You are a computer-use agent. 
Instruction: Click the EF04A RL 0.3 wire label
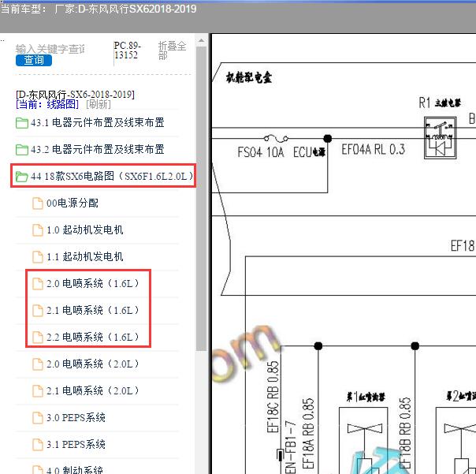373,150
